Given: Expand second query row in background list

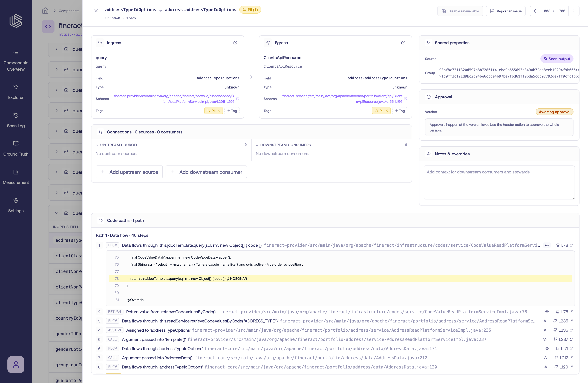Looking at the screenshot, I should (x=57, y=70).
